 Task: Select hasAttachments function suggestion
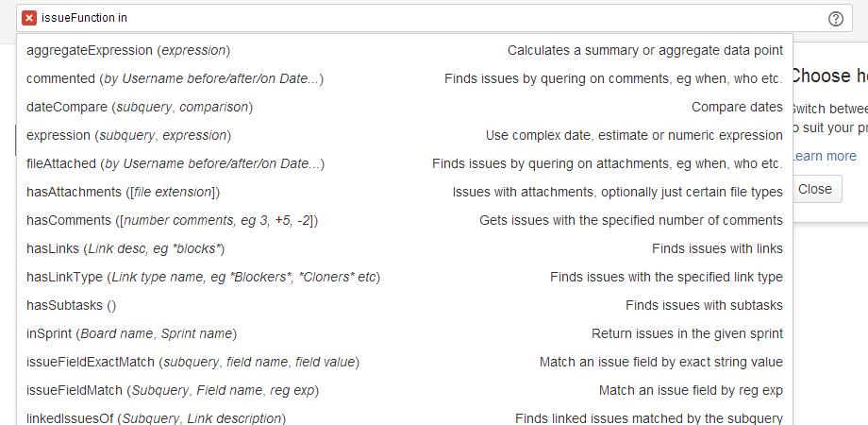[x=405, y=192]
